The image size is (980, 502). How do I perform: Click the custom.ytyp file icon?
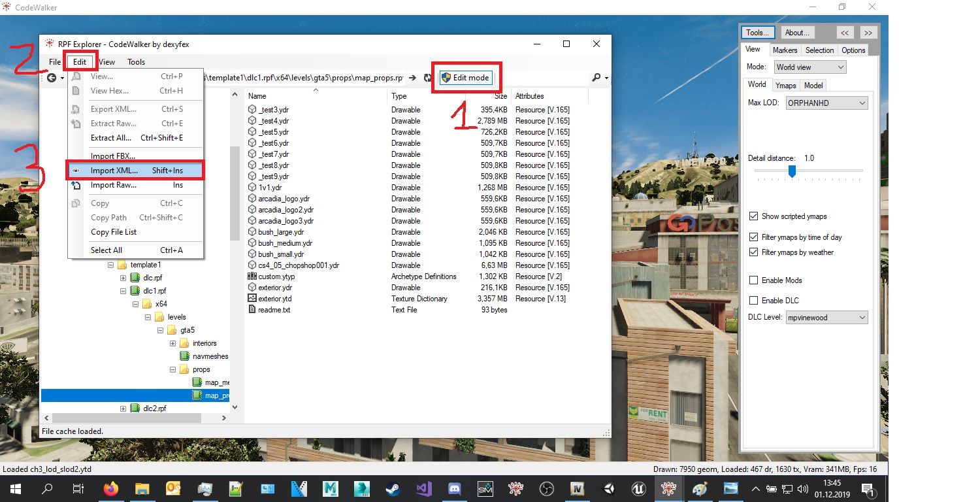[252, 276]
